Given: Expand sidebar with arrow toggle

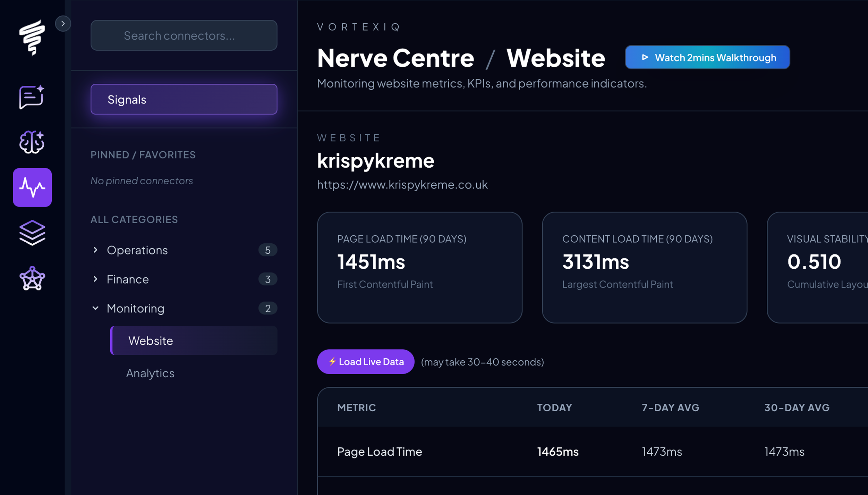Looking at the screenshot, I should [x=63, y=24].
